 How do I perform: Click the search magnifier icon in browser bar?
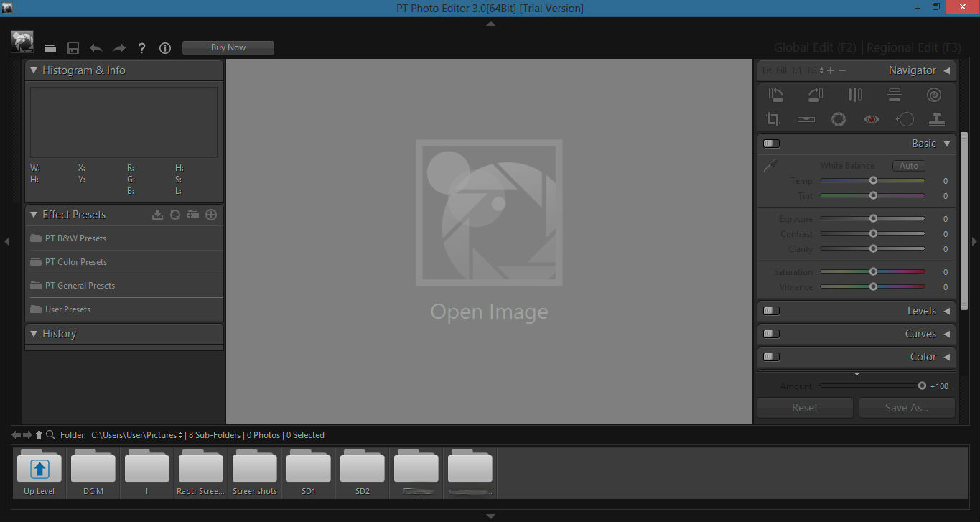50,435
